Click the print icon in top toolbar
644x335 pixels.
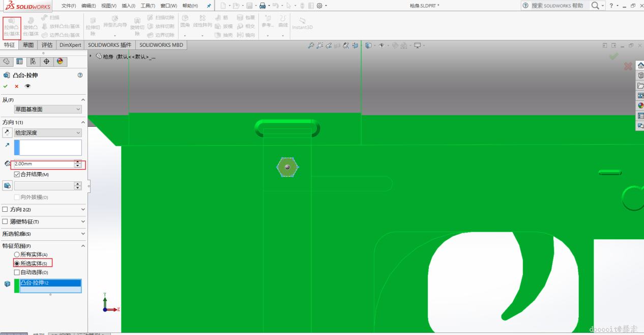[262, 6]
